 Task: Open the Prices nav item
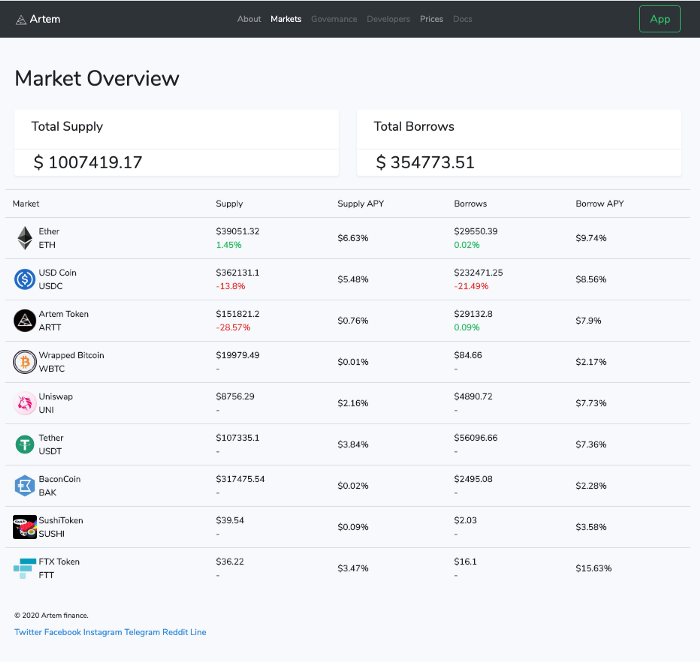click(x=432, y=19)
